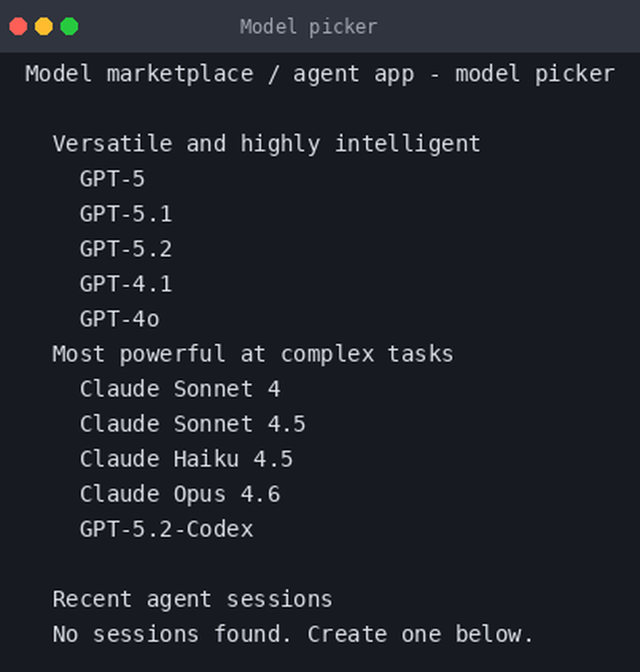
Task: Pick the GPT-5.2-Codex model
Action: coord(166,529)
